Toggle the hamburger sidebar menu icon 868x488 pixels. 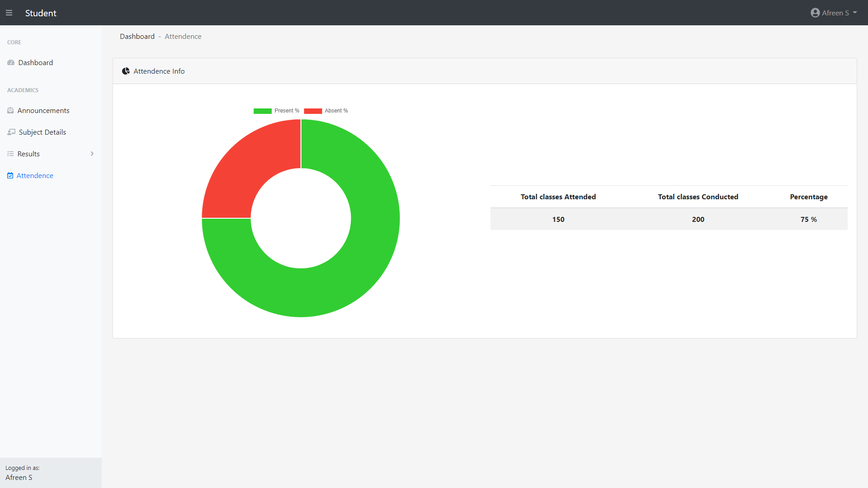click(9, 13)
